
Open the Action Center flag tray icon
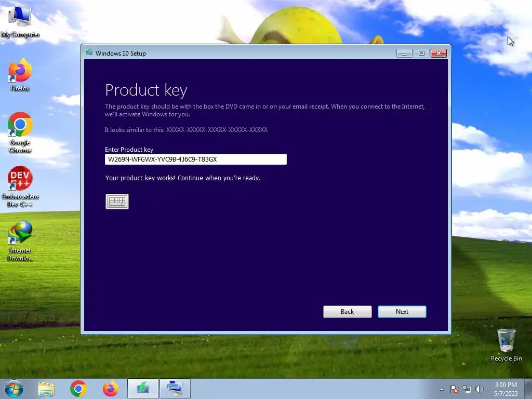click(x=454, y=389)
